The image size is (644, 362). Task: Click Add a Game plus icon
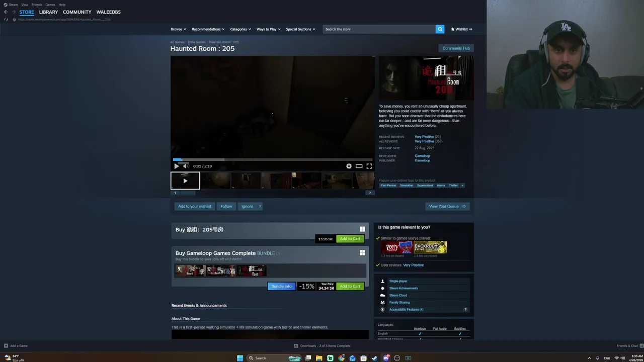(6, 346)
